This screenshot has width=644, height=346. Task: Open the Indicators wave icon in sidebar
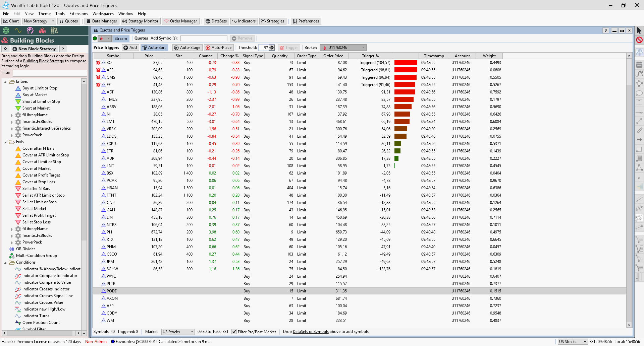[x=18, y=30]
